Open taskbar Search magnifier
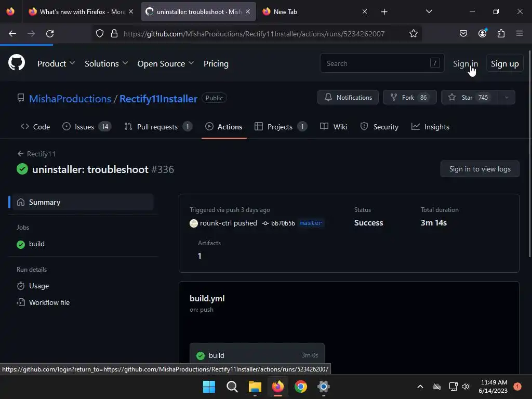 point(232,387)
